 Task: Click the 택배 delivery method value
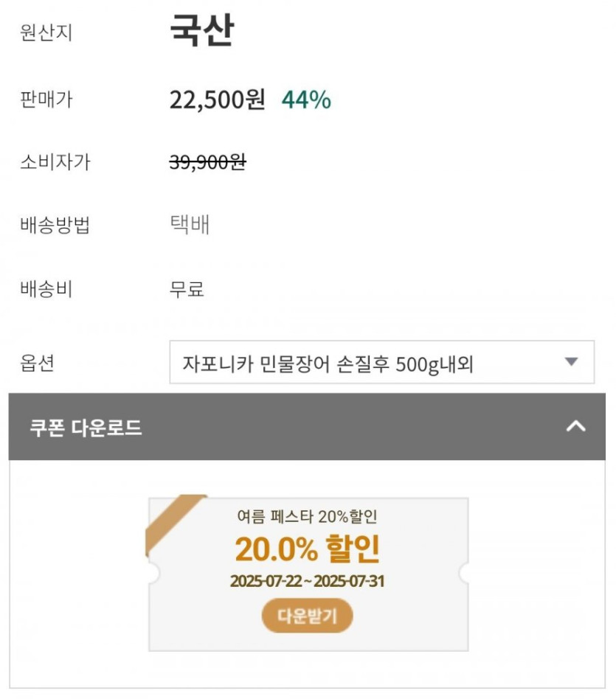pos(190,225)
